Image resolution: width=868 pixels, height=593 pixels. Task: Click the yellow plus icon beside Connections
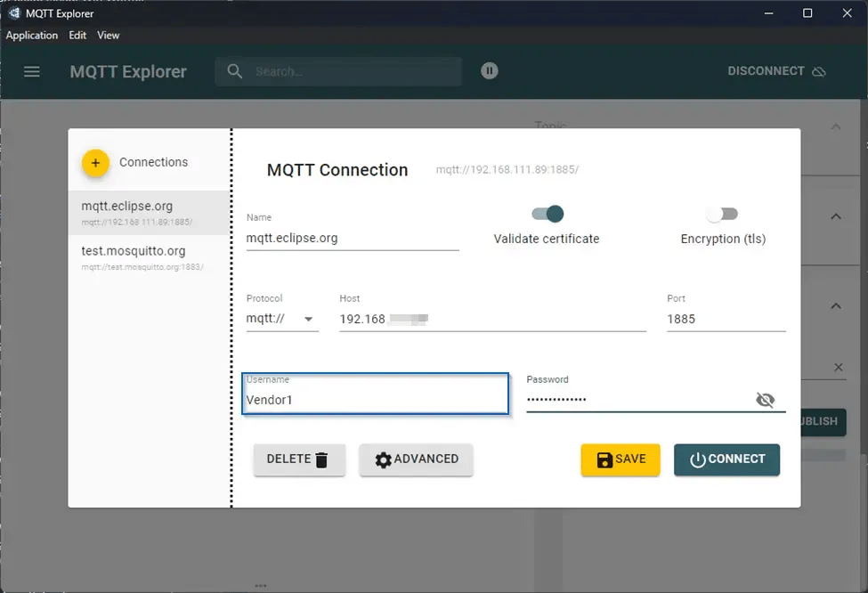pyautogui.click(x=95, y=163)
